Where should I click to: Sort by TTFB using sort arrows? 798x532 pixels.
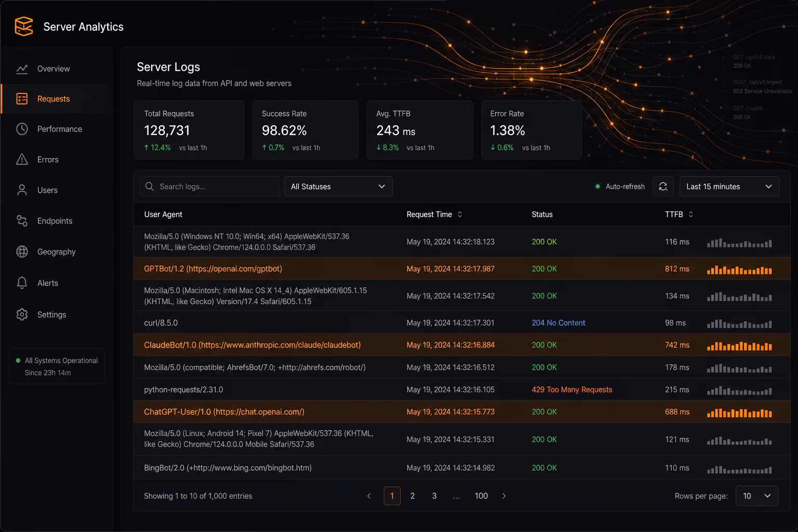690,215
